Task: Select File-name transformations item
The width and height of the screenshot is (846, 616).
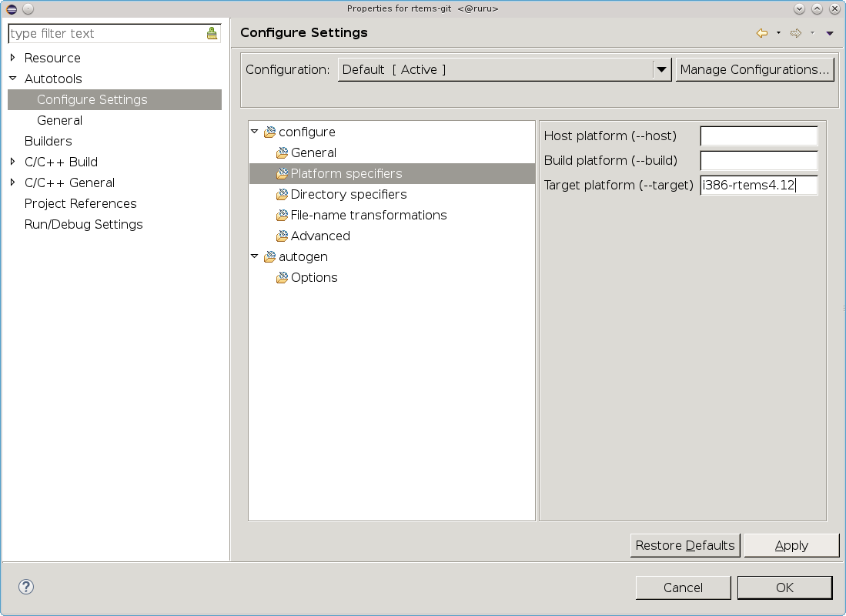Action: click(368, 216)
